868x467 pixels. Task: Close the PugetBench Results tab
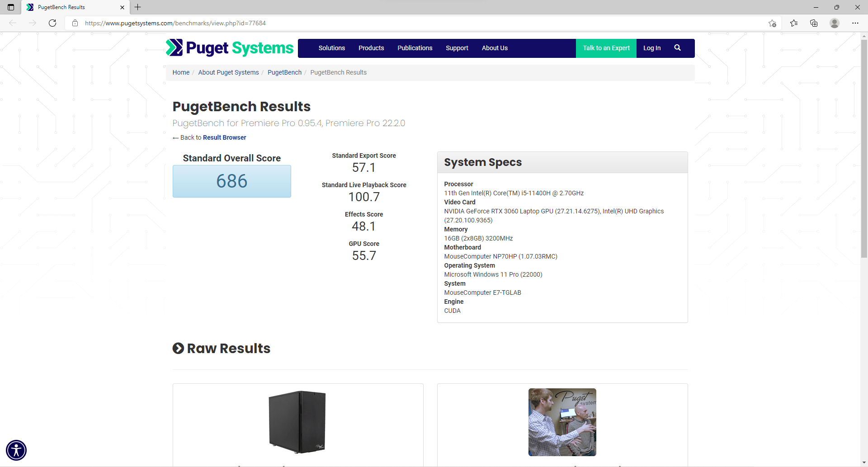(x=122, y=7)
